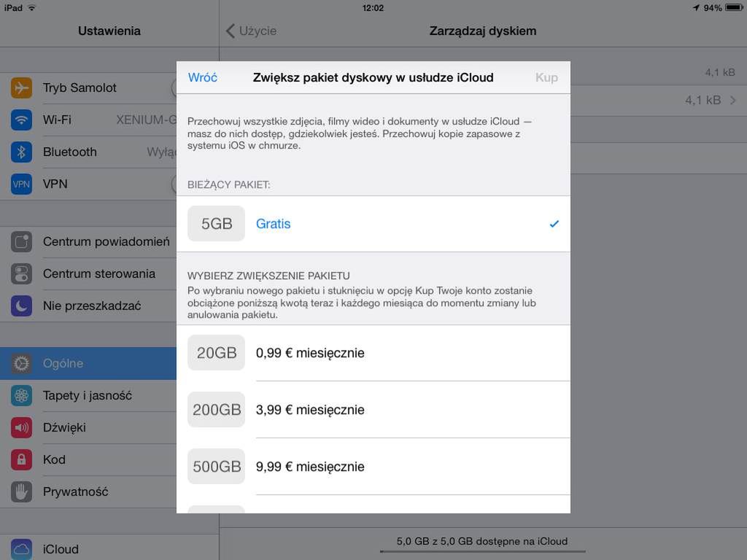Tap the Kod lock icon
Screen dimensions: 747x560
pyautogui.click(x=22, y=459)
